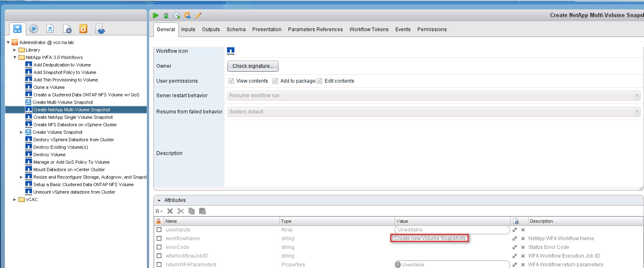This screenshot has height=268, width=644.
Task: Open the Actions gear-play view icon
Action: [34, 29]
